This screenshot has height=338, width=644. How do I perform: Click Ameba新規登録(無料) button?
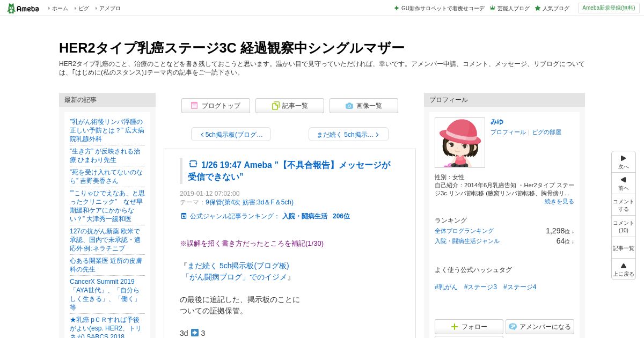pyautogui.click(x=609, y=8)
